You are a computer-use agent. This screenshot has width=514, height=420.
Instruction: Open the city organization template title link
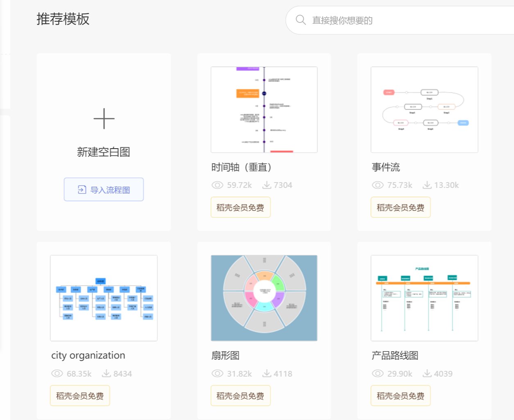pyautogui.click(x=88, y=355)
